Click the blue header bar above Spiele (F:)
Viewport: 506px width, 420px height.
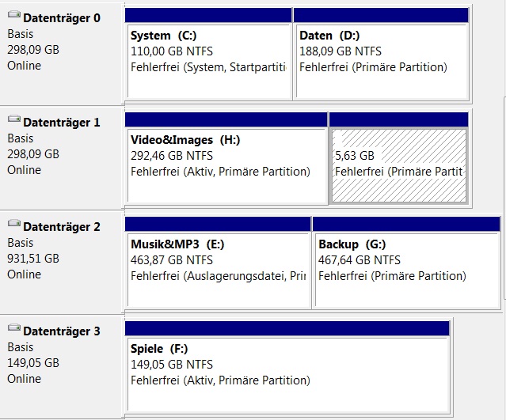click(x=287, y=328)
